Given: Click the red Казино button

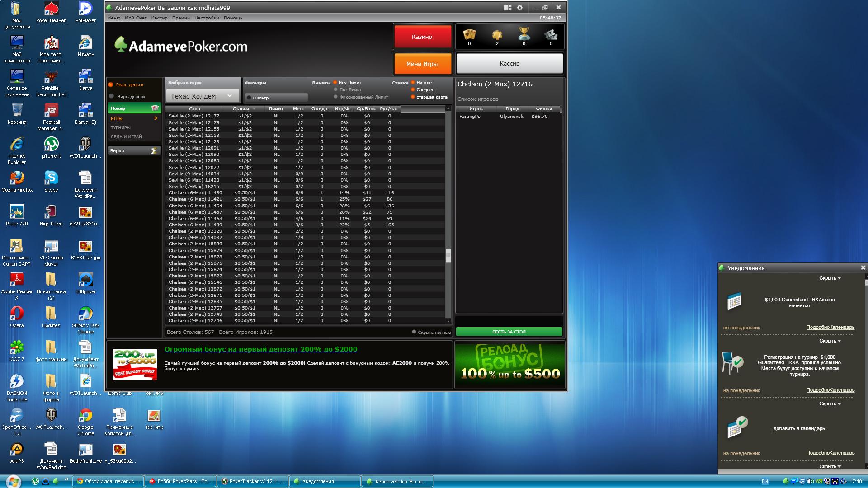Looking at the screenshot, I should pyautogui.click(x=422, y=37).
